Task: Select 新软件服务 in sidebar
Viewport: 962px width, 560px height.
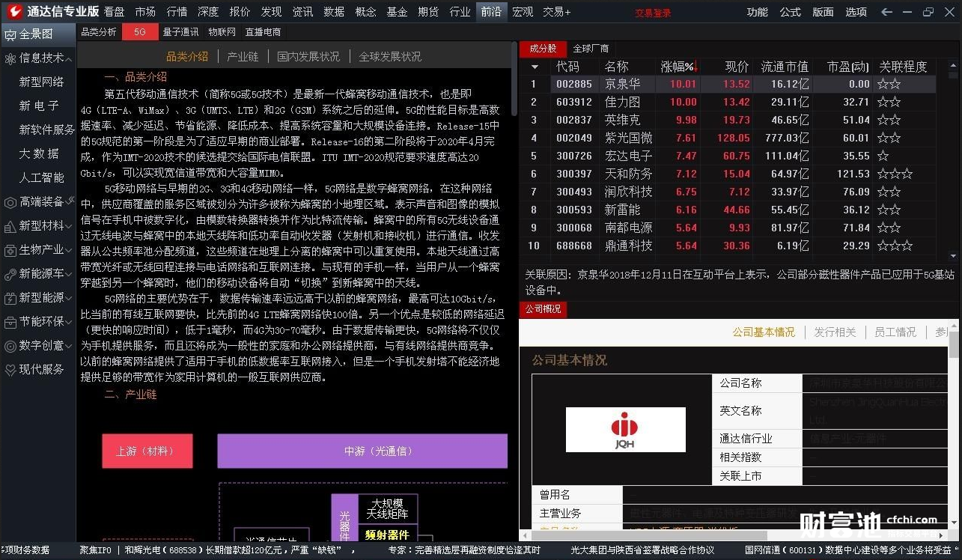Action: [x=46, y=130]
